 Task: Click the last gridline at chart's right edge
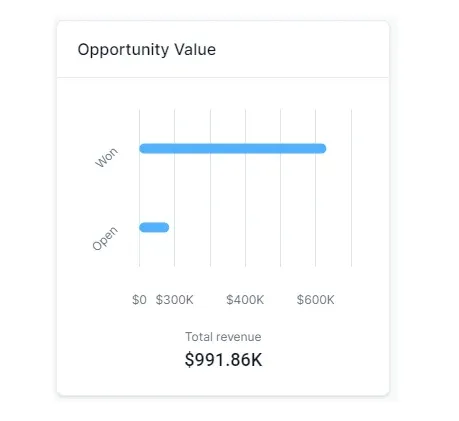(351, 188)
